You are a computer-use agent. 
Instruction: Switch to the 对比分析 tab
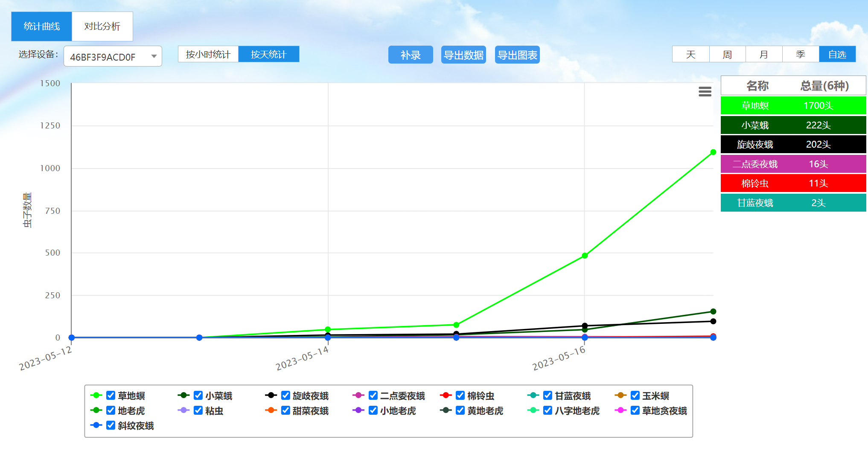click(102, 26)
